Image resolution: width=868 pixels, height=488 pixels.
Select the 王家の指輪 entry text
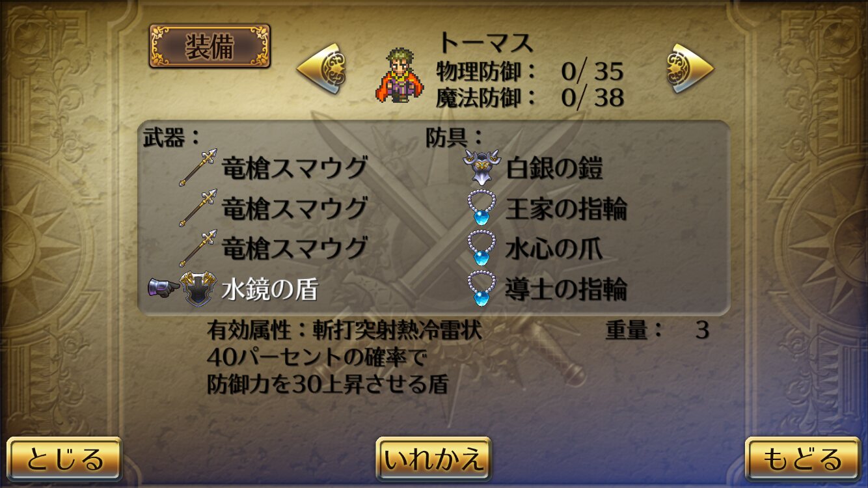point(566,209)
